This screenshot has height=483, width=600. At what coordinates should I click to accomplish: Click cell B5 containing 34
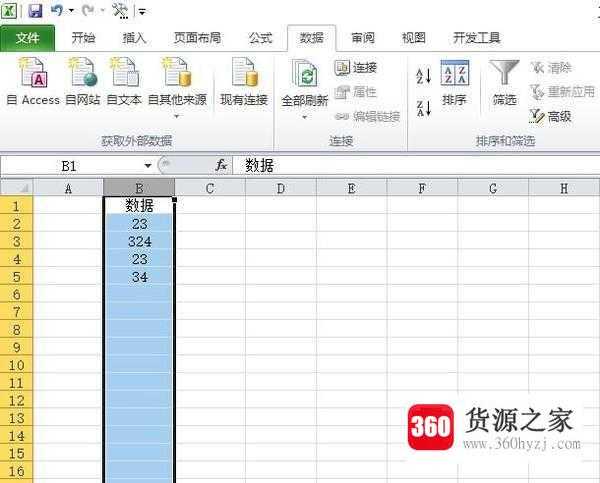pyautogui.click(x=139, y=277)
